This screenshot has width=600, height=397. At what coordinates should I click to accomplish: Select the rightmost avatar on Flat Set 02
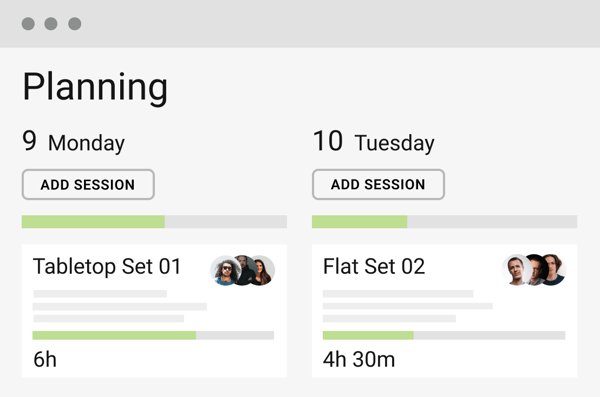pyautogui.click(x=555, y=270)
